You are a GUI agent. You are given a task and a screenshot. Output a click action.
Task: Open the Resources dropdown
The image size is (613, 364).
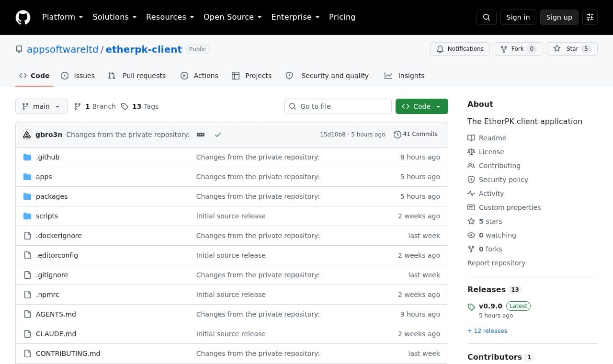pyautogui.click(x=170, y=17)
